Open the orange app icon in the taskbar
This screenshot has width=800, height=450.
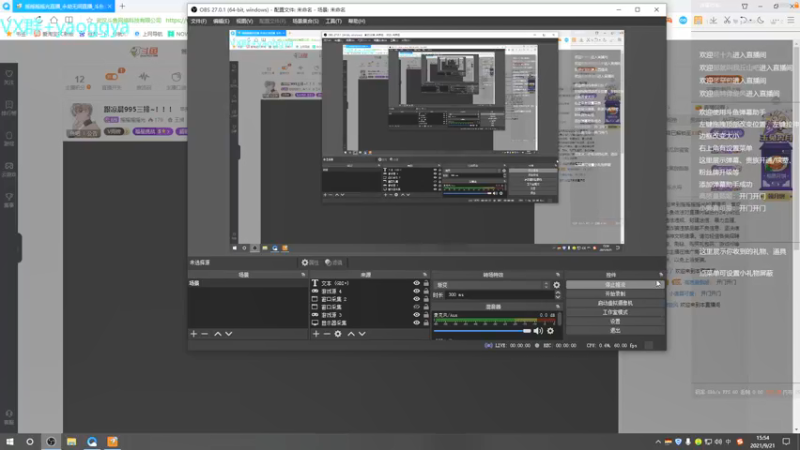[x=112, y=442]
